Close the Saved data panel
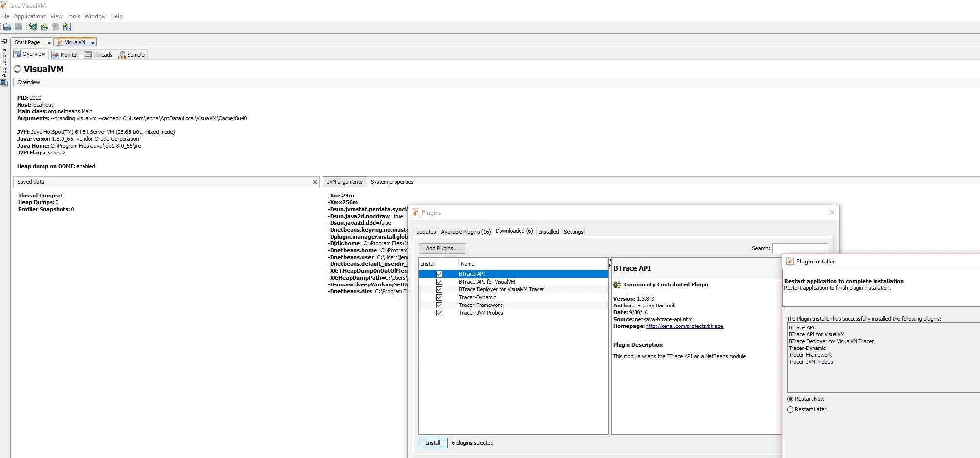This screenshot has height=458, width=980. tap(315, 182)
